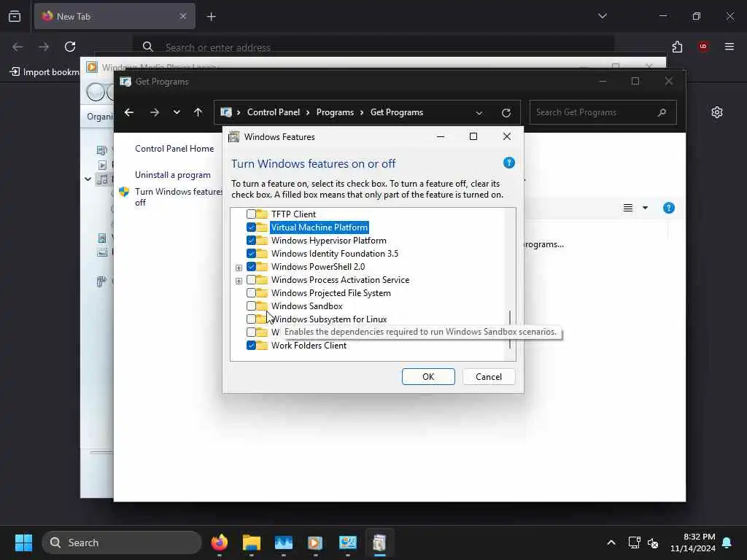The width and height of the screenshot is (747, 560).
Task: Open Control Panel taskbar icon
Action: point(348,542)
